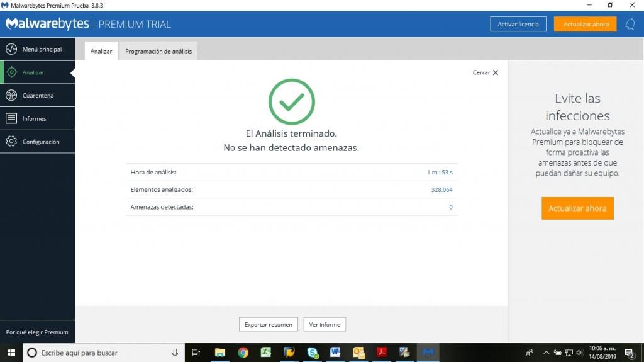Open File Explorer from the taskbar

[220, 353]
